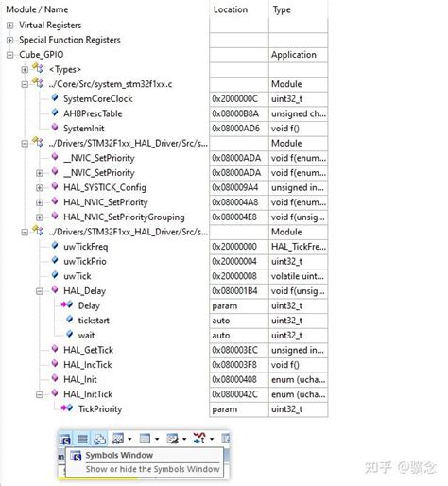448x486 pixels.
Task: Click the wait local variable icon
Action: coord(70,335)
